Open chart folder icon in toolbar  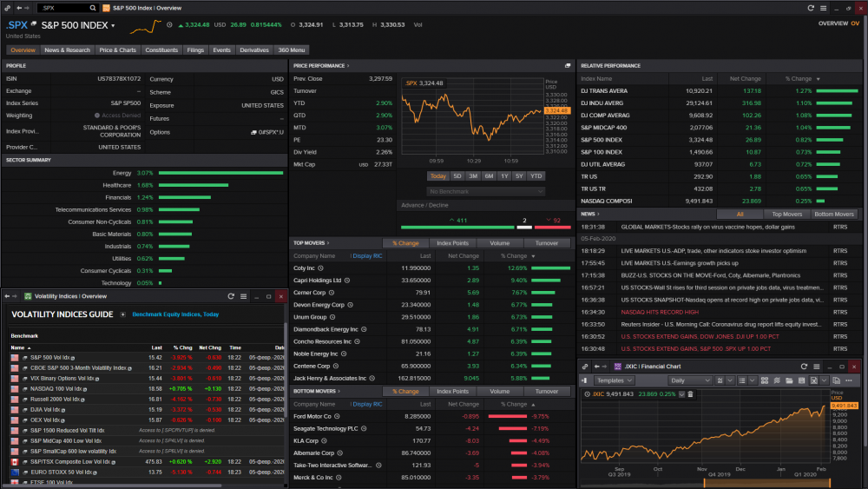[789, 380]
